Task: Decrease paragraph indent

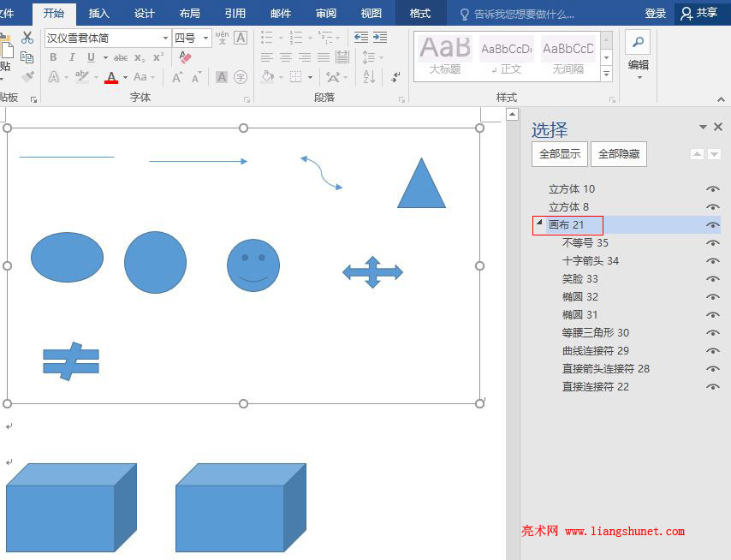Action: (361, 38)
